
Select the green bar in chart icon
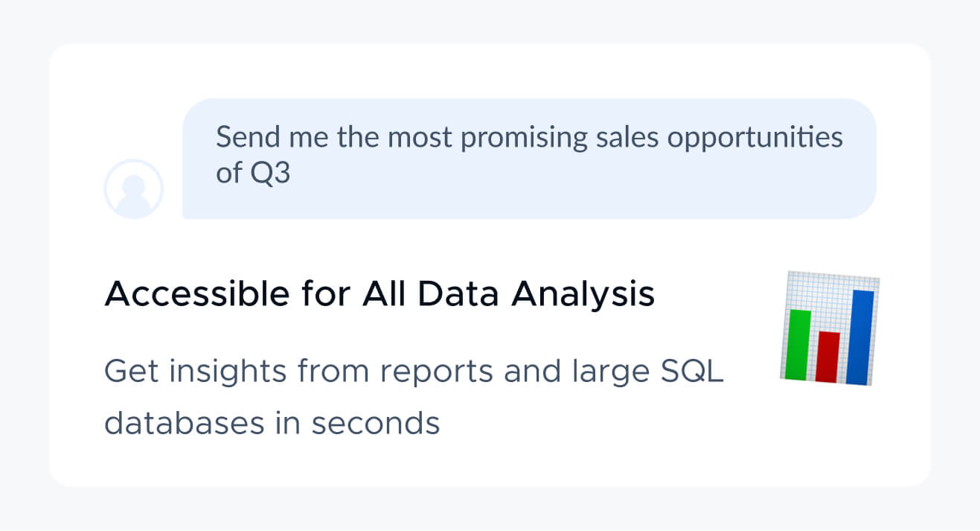click(x=799, y=344)
